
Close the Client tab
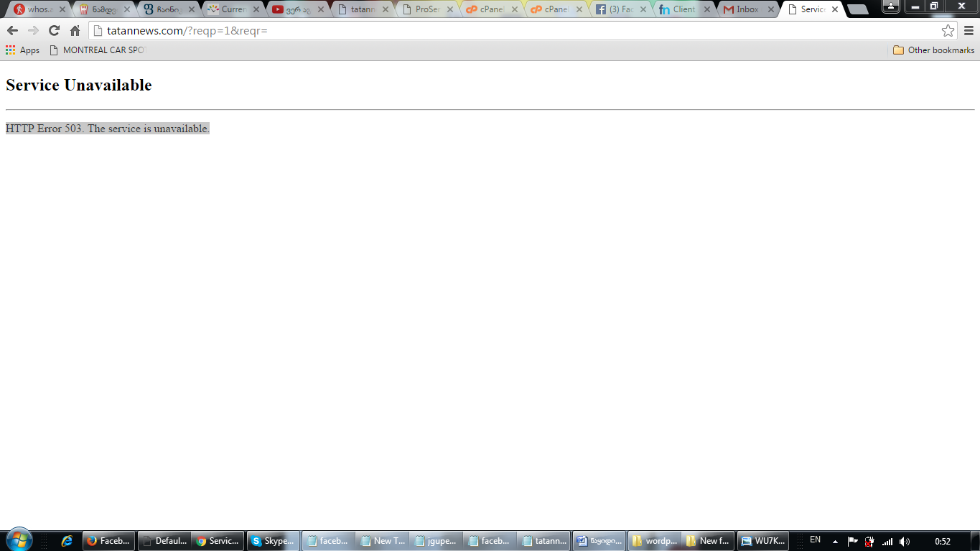point(708,9)
